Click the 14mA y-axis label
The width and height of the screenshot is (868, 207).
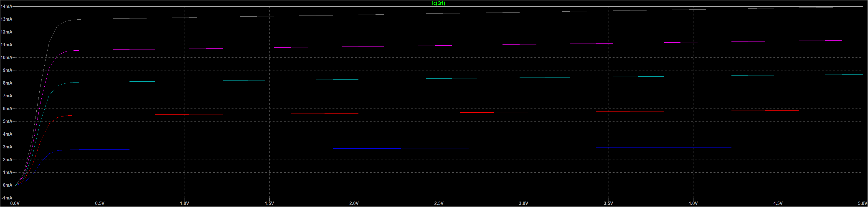[x=7, y=7]
